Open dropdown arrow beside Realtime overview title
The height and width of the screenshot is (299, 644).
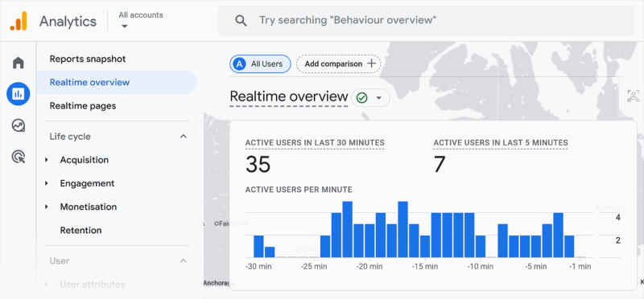click(378, 98)
